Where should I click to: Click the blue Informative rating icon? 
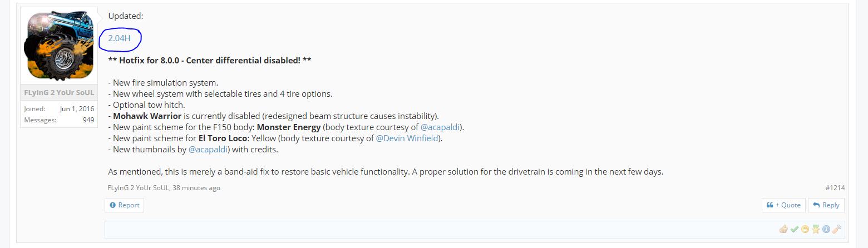[x=826, y=229]
